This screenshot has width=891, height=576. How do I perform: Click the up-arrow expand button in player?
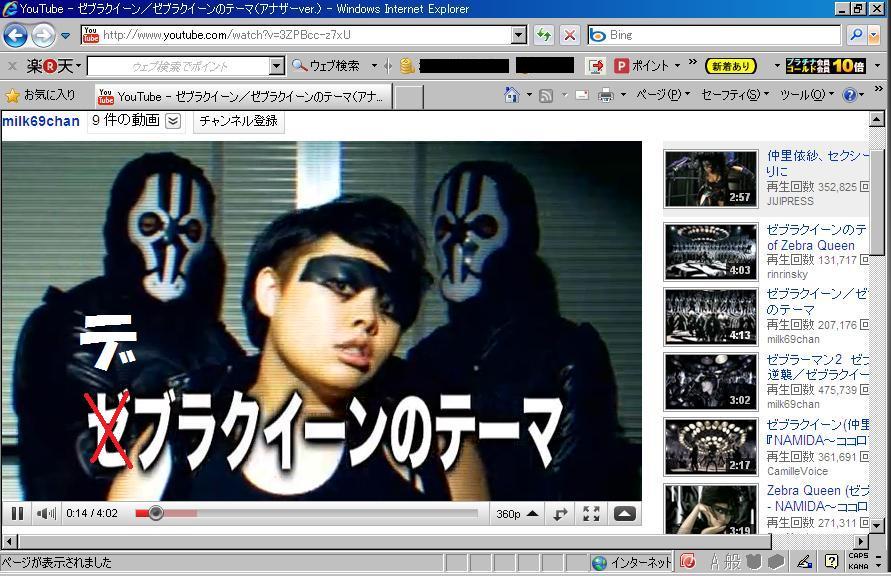(624, 514)
